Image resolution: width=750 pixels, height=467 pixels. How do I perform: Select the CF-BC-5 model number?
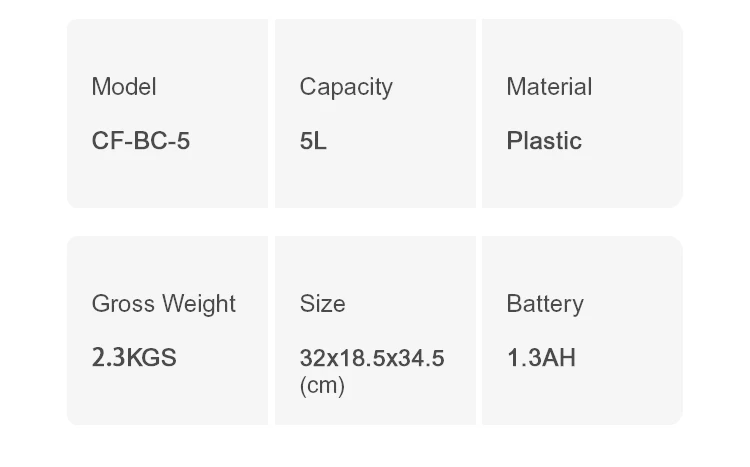point(140,141)
